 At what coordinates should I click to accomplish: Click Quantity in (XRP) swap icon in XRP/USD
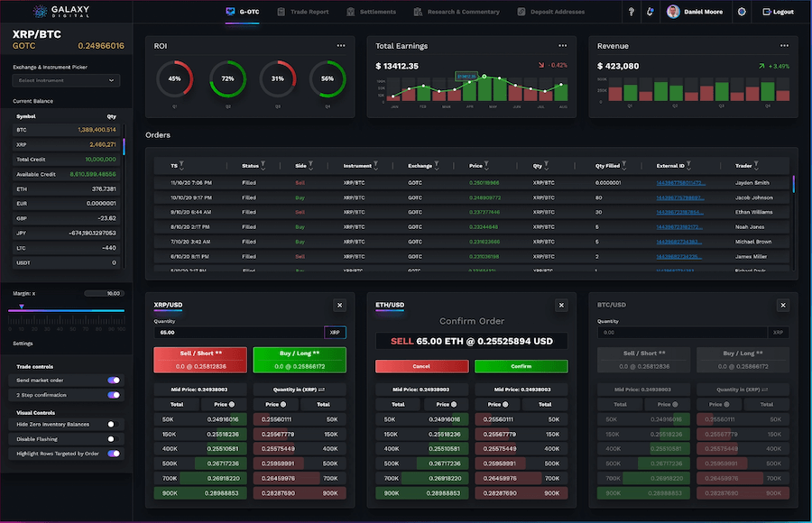[321, 390]
